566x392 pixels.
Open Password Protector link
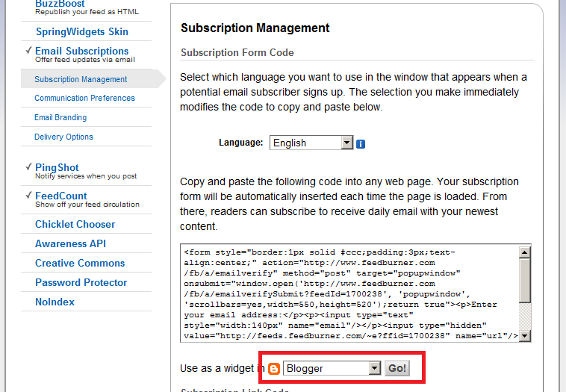click(x=81, y=282)
